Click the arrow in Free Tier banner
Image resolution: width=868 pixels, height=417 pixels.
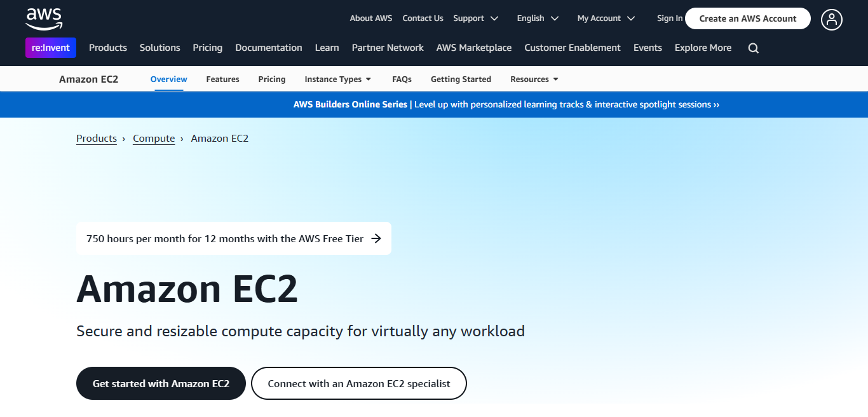tap(376, 238)
